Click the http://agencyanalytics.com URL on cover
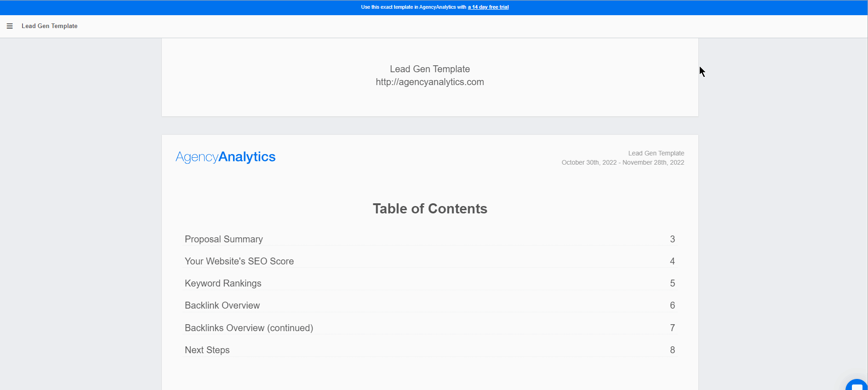Image resolution: width=868 pixels, height=390 pixels. [x=429, y=82]
